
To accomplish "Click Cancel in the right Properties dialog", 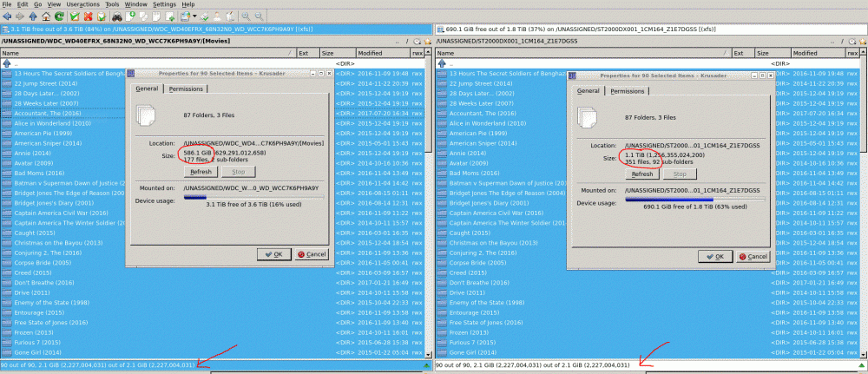I will click(x=753, y=257).
